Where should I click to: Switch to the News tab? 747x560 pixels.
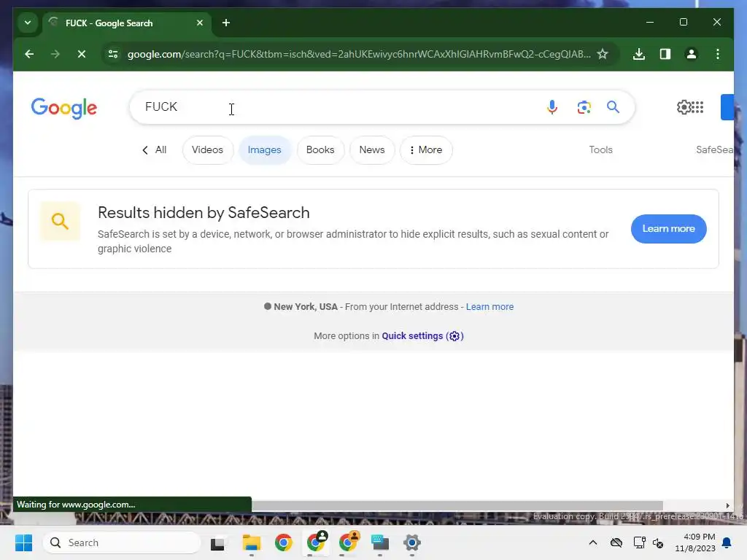(372, 150)
